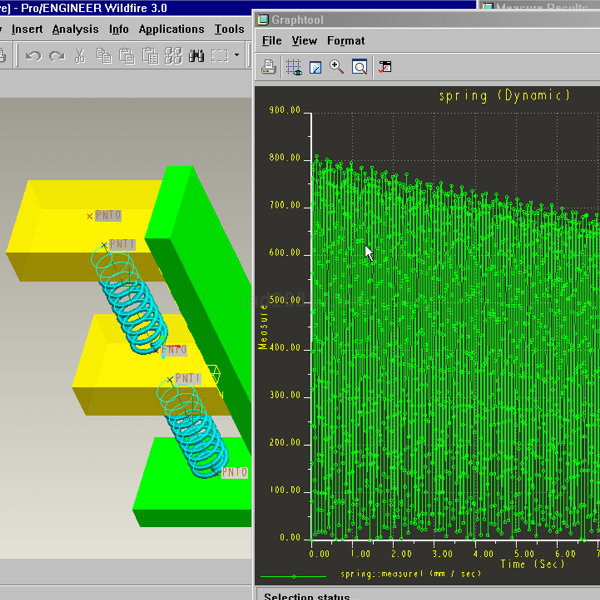Click the Paste icon in toolbar

pyautogui.click(x=126, y=56)
